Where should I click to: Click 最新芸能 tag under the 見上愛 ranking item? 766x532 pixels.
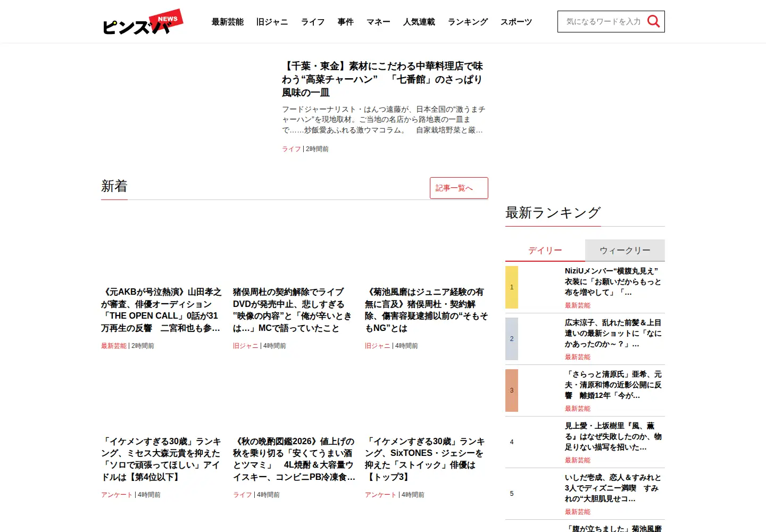[x=578, y=460]
